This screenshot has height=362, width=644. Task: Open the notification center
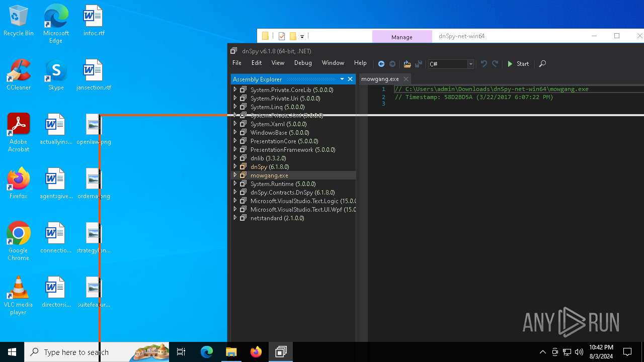click(627, 352)
